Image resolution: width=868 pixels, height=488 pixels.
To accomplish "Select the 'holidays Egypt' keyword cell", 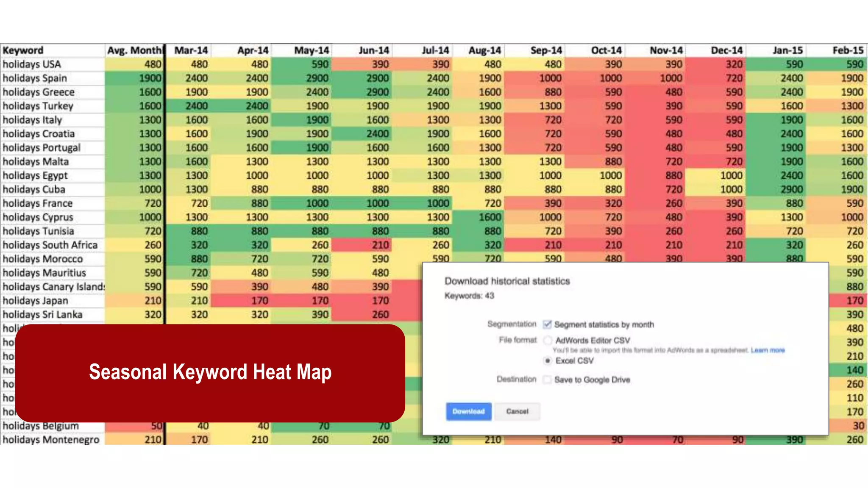I will (x=53, y=175).
